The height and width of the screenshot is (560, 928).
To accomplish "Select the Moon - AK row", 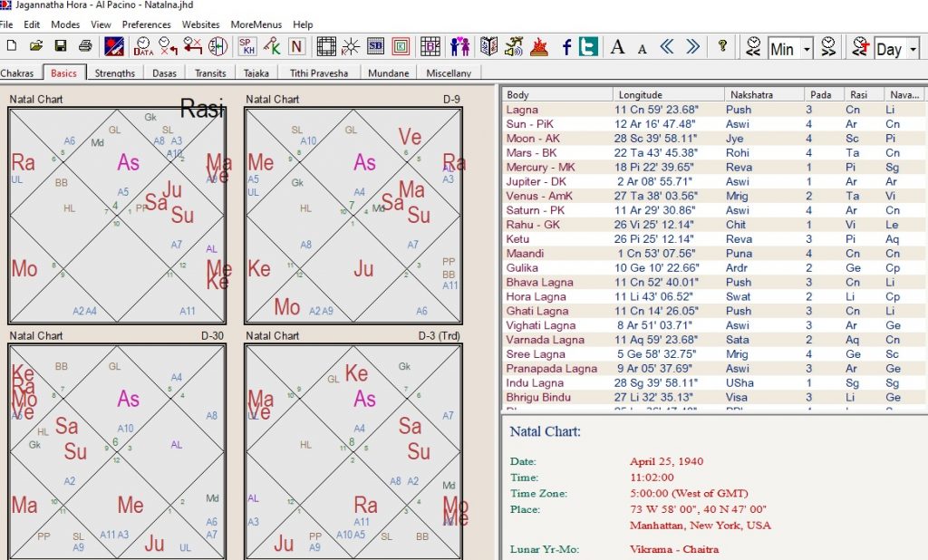I will click(x=713, y=139).
